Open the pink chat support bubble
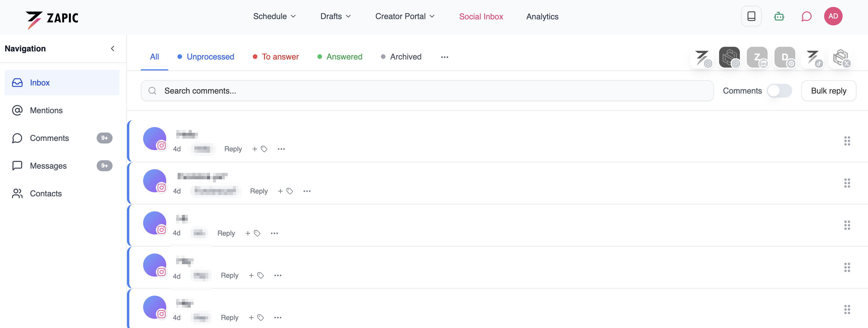 click(x=806, y=16)
